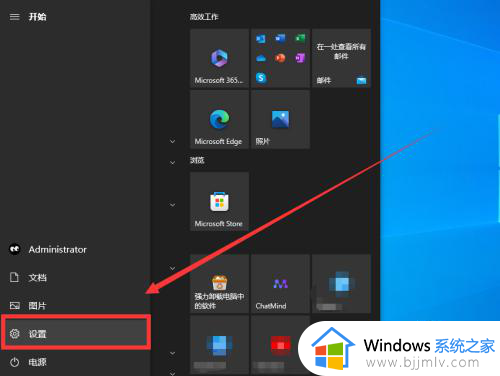Screen dimensions: 500x376
Task: Open the 图片 pictures folder entry
Action: (x=75, y=305)
